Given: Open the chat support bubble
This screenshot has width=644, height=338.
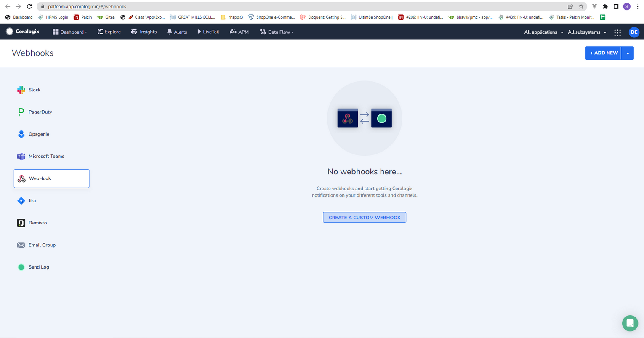Looking at the screenshot, I should pos(630,323).
